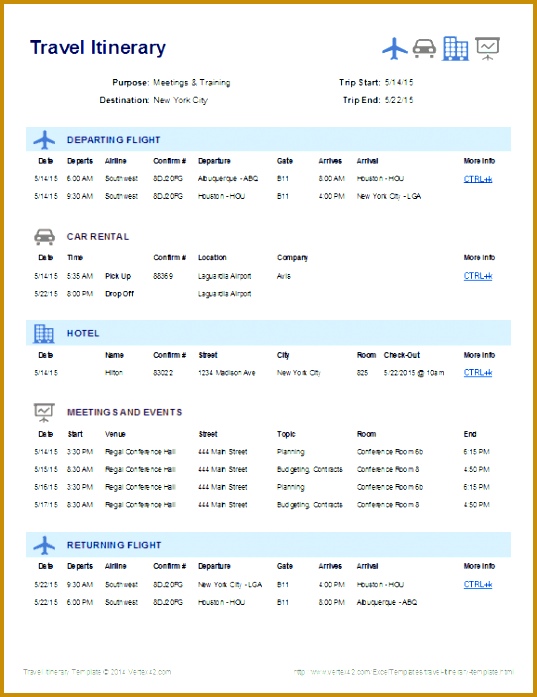Select the Destination value New York City
Viewport: 537px width, 697px height.
coord(180,100)
